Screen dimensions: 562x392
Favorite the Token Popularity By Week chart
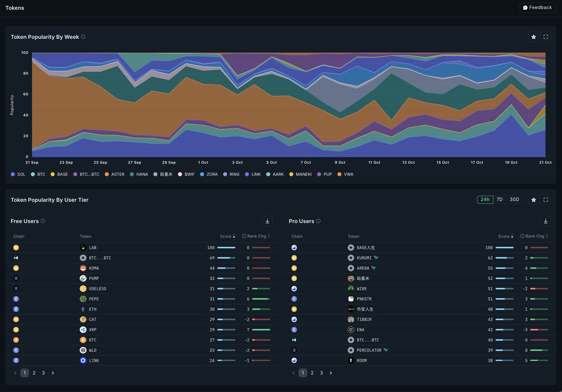click(533, 37)
